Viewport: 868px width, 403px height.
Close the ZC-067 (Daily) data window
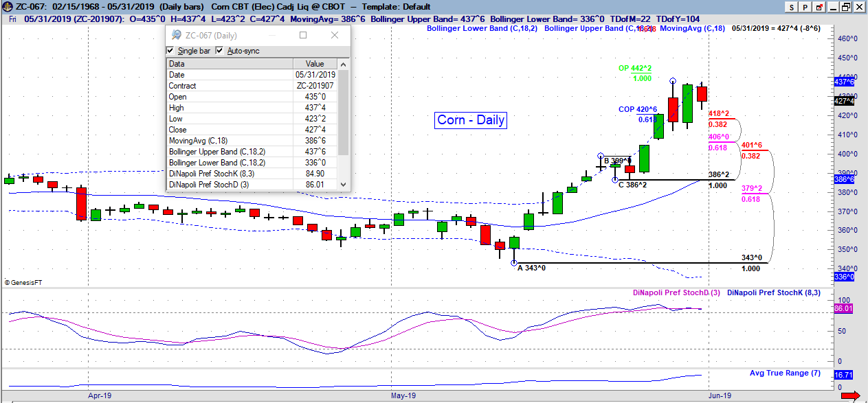(x=335, y=35)
